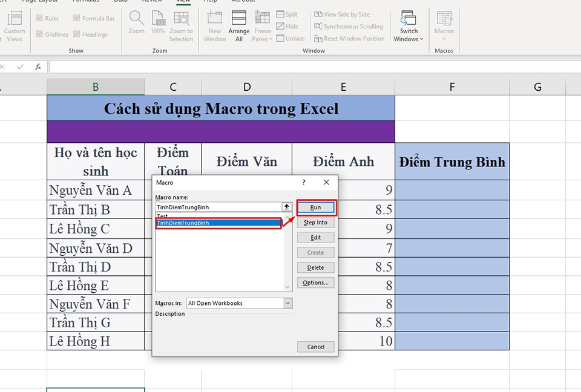Close the Macro dialog
The image size is (581, 392).
(326, 182)
